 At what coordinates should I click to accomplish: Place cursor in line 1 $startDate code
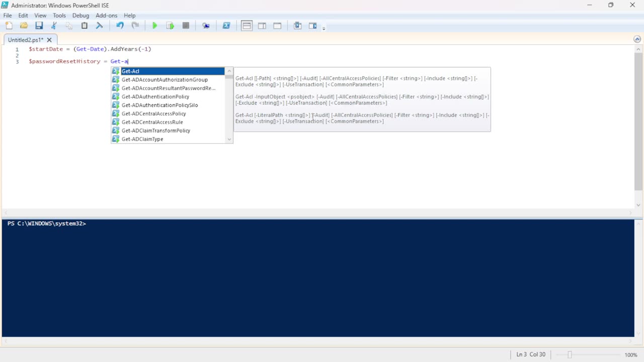(90, 49)
